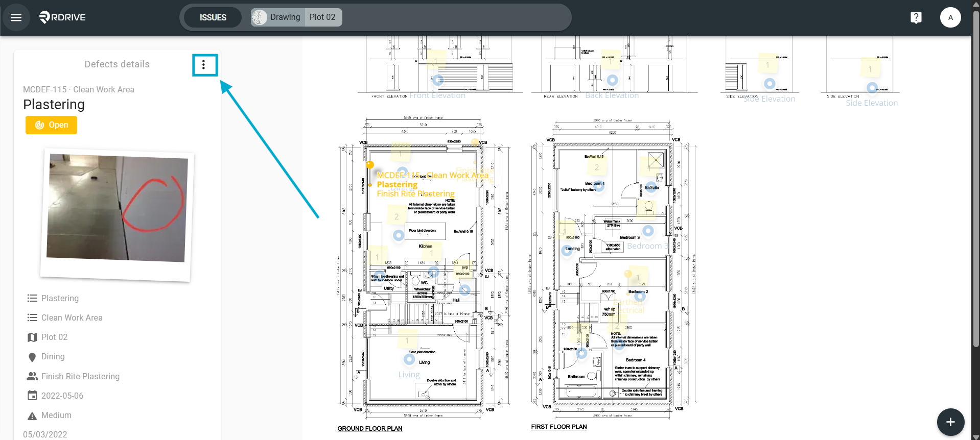Click the yellow Open status button
The height and width of the screenshot is (440, 980).
[51, 125]
